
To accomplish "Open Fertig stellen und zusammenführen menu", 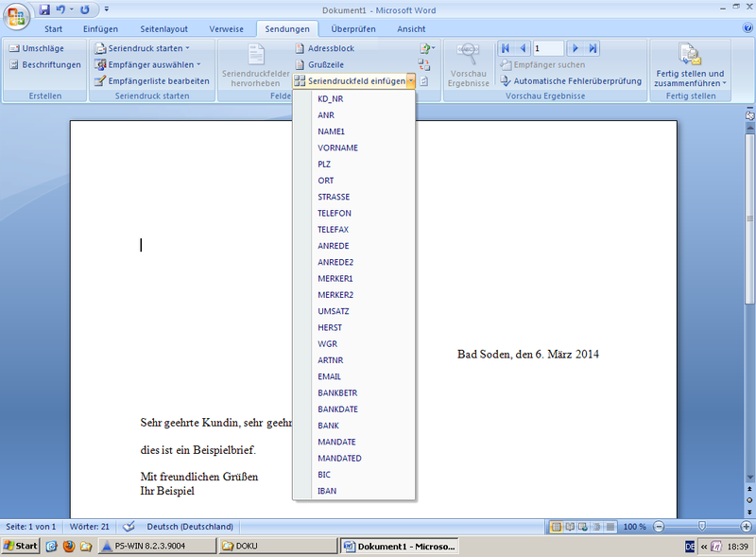I will 690,64.
